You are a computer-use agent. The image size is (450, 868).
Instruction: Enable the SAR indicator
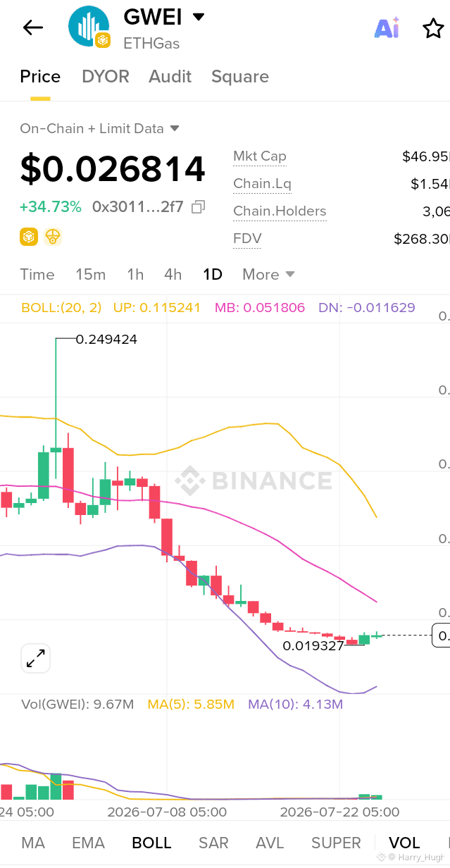[x=213, y=843]
